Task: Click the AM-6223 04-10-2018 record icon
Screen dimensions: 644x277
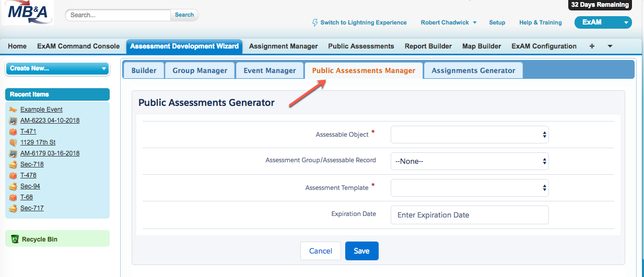Action: click(13, 121)
